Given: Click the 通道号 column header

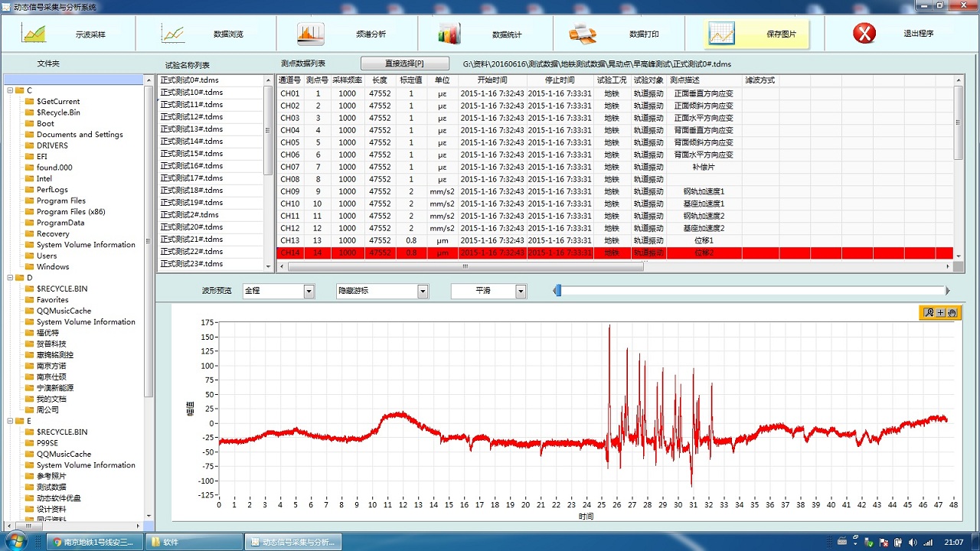Looking at the screenshot, I should pos(289,80).
